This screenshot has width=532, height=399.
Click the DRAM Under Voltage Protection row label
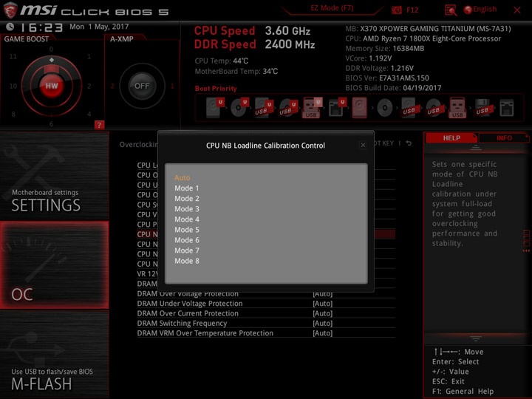190,304
